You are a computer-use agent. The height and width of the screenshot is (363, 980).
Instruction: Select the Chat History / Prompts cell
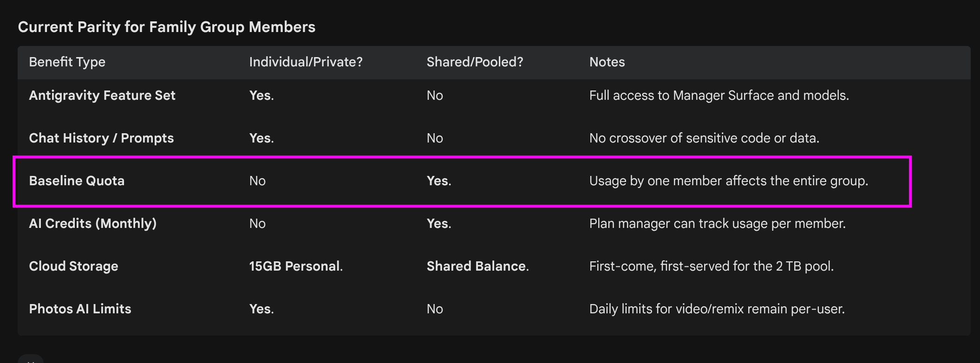(x=101, y=138)
